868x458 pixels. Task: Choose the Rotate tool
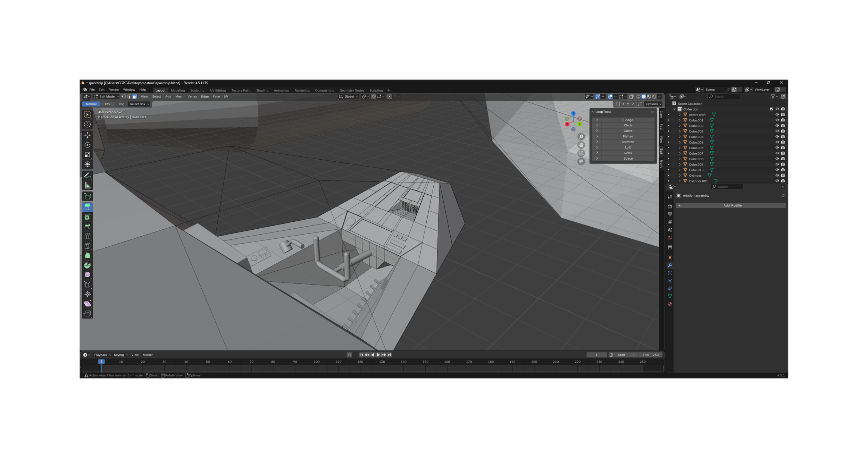click(x=87, y=145)
